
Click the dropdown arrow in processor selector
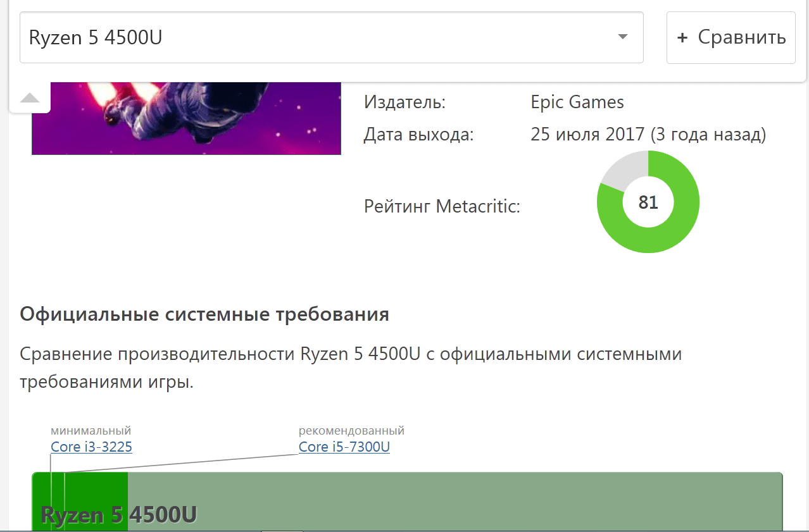(x=623, y=37)
